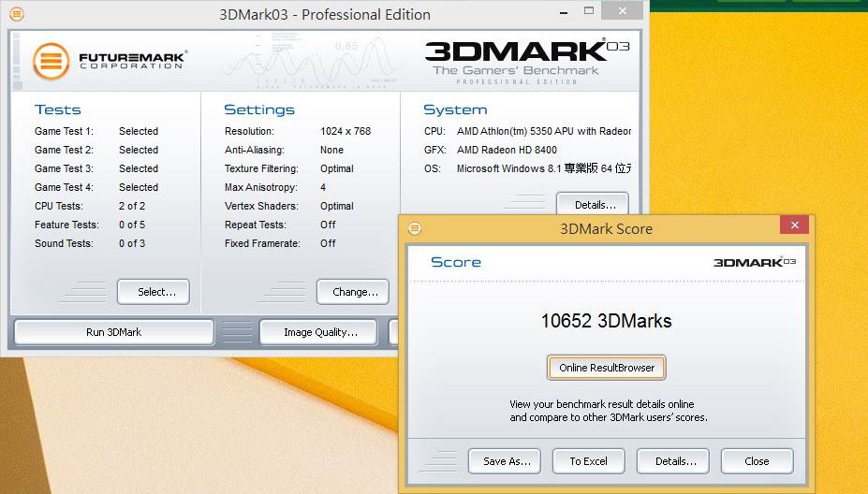
Task: Save the score with Save As...
Action: (505, 461)
